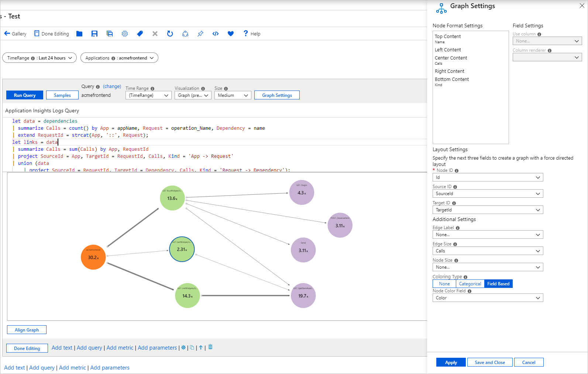
Task: Select Center Content in Node Format Settings
Action: (451, 58)
